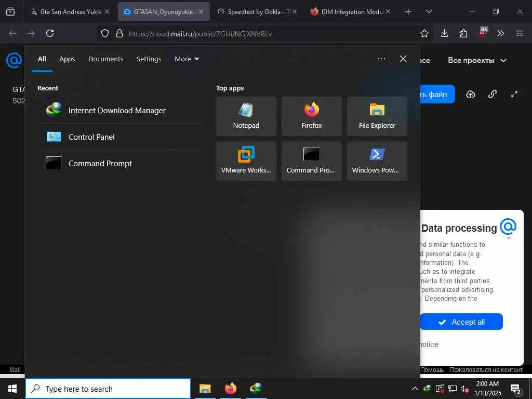Open the Firefox application menu
This screenshot has height=399, width=532.
[519, 33]
